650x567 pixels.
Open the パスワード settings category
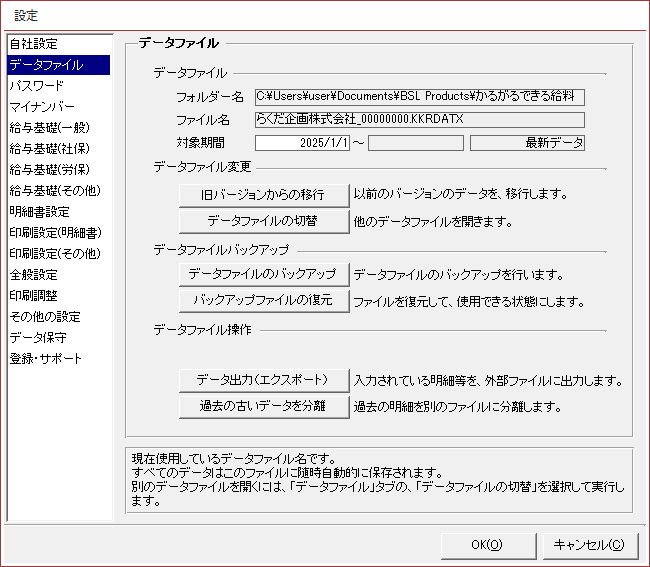36,86
